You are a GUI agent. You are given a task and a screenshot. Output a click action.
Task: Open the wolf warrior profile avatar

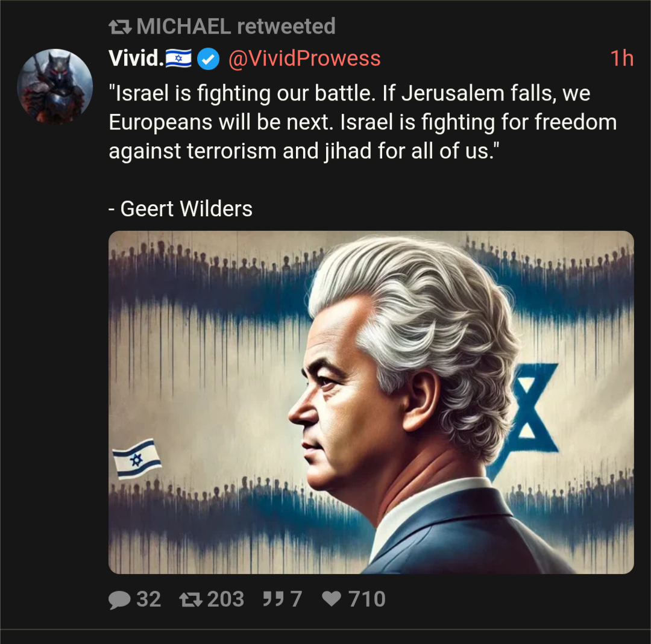tap(55, 86)
